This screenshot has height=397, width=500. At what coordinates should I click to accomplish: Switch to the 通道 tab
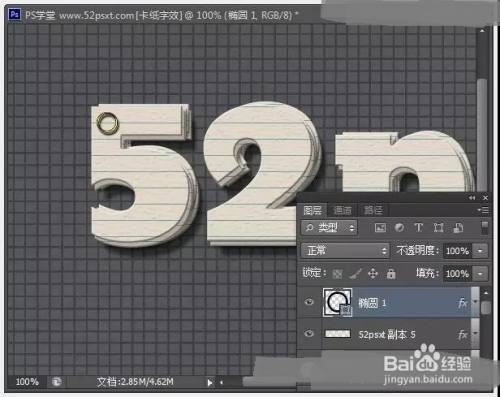[342, 210]
